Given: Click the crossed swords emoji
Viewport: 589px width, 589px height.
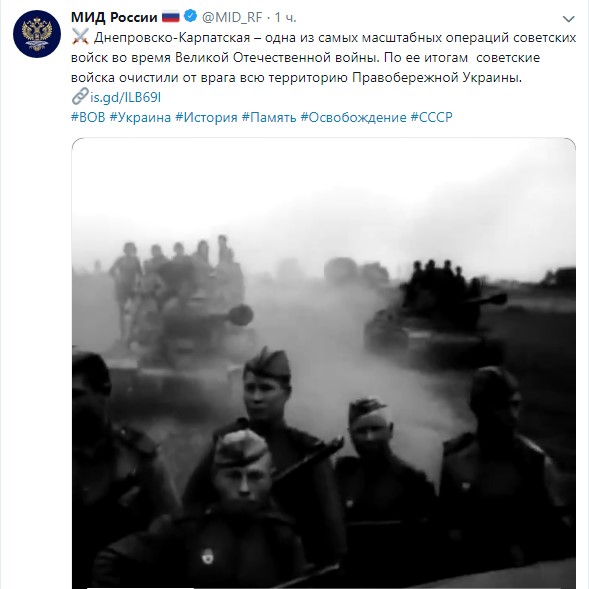Looking at the screenshot, I should click(x=80, y=37).
